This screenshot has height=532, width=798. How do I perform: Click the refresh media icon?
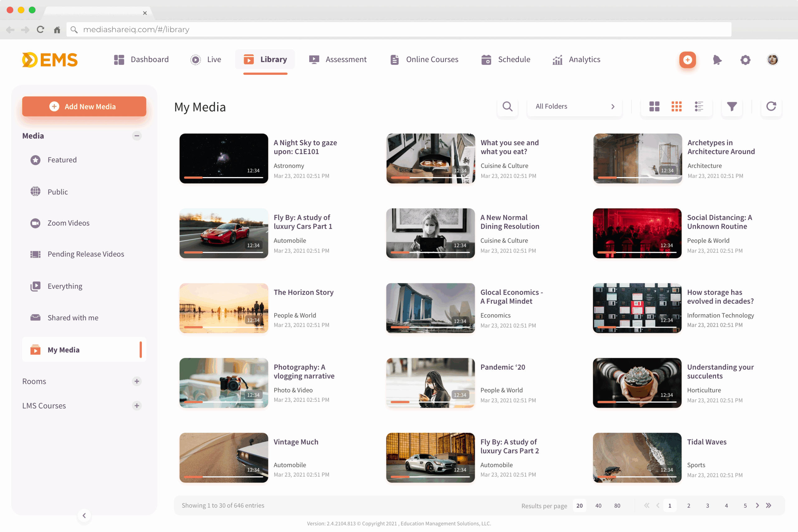771,107
